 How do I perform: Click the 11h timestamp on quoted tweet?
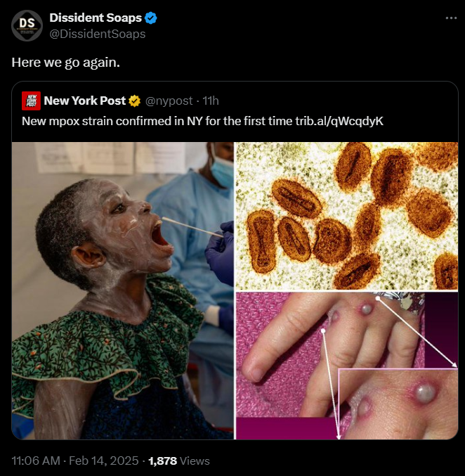210,101
